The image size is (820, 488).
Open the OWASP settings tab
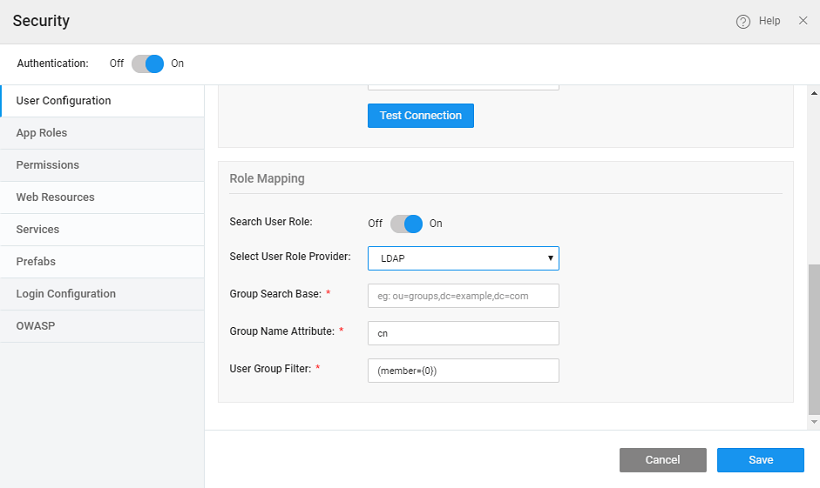point(34,325)
